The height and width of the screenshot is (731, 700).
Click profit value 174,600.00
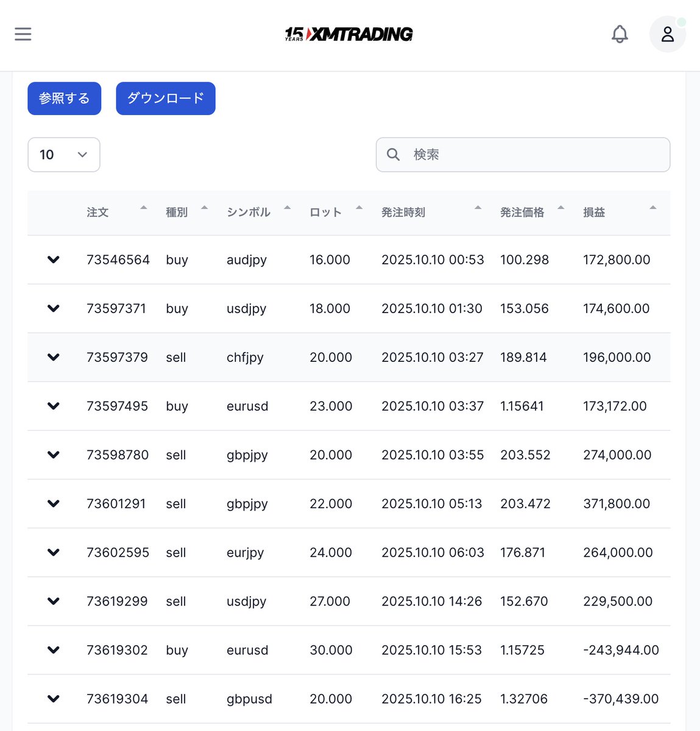[x=617, y=308]
